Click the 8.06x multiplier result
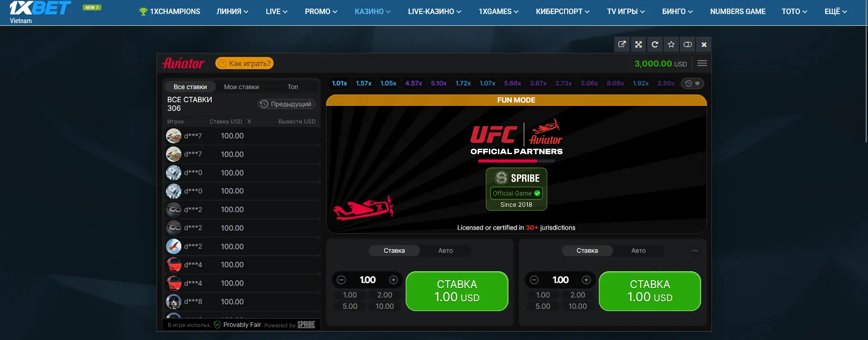The width and height of the screenshot is (868, 340). (615, 83)
